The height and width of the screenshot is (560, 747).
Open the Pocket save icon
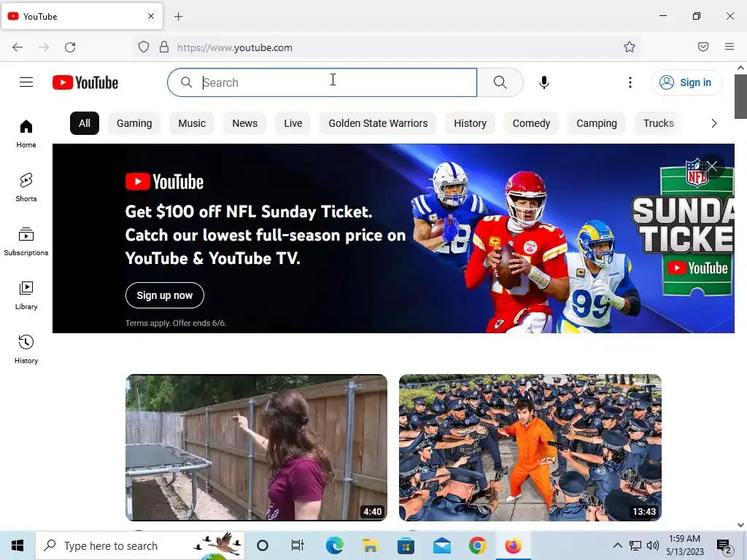(x=703, y=47)
